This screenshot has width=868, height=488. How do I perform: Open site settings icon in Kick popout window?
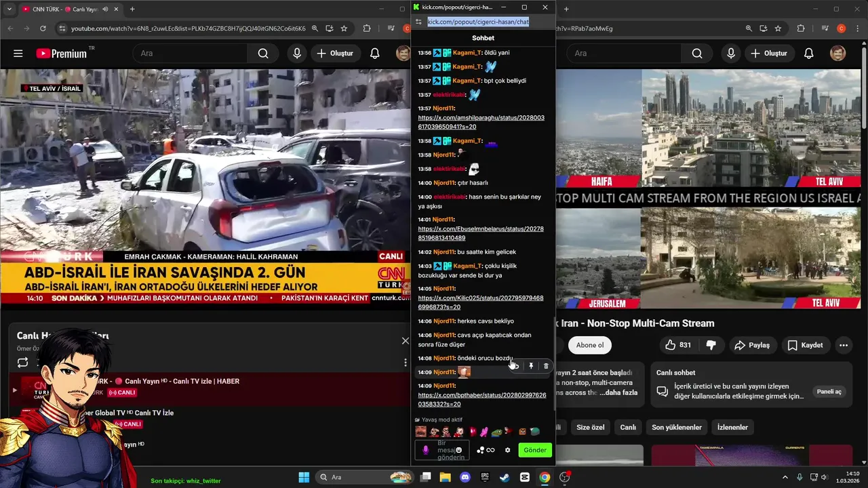(x=418, y=22)
